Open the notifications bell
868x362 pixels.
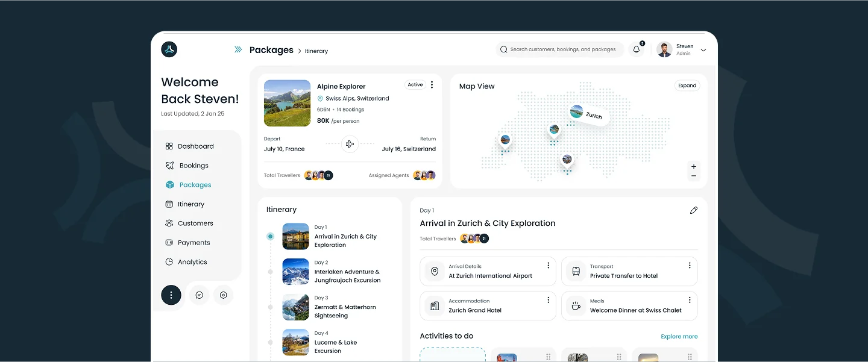click(636, 49)
